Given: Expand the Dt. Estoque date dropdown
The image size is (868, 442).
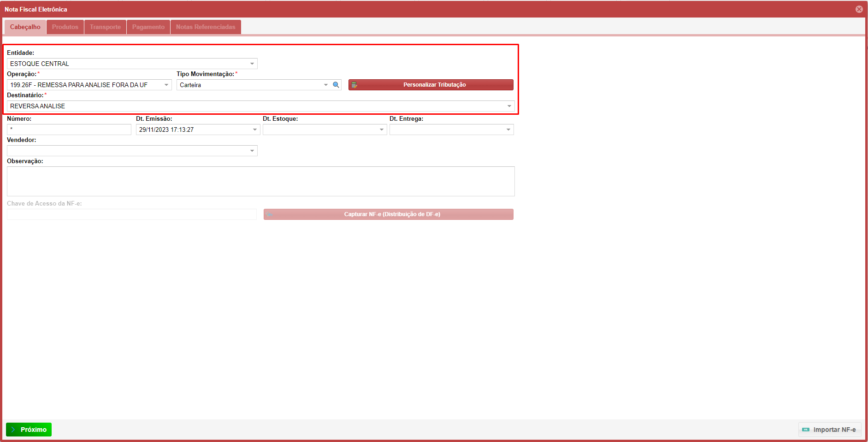Looking at the screenshot, I should (x=382, y=130).
